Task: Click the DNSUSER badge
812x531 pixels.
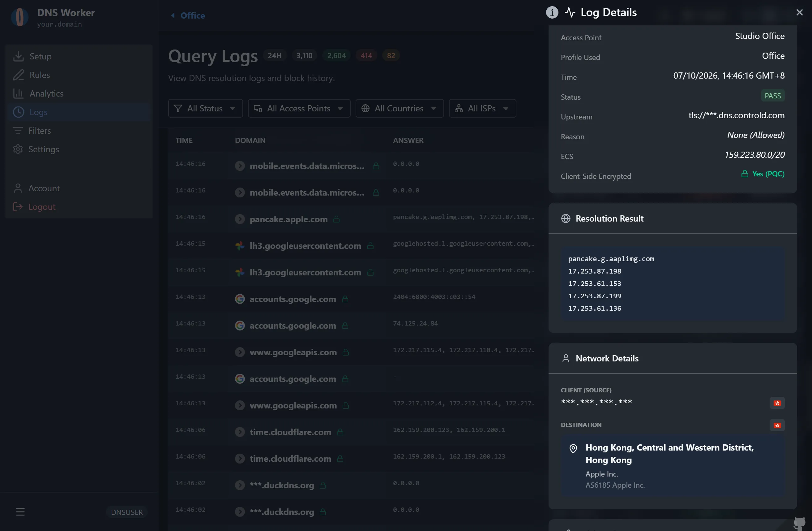Action: coord(126,512)
